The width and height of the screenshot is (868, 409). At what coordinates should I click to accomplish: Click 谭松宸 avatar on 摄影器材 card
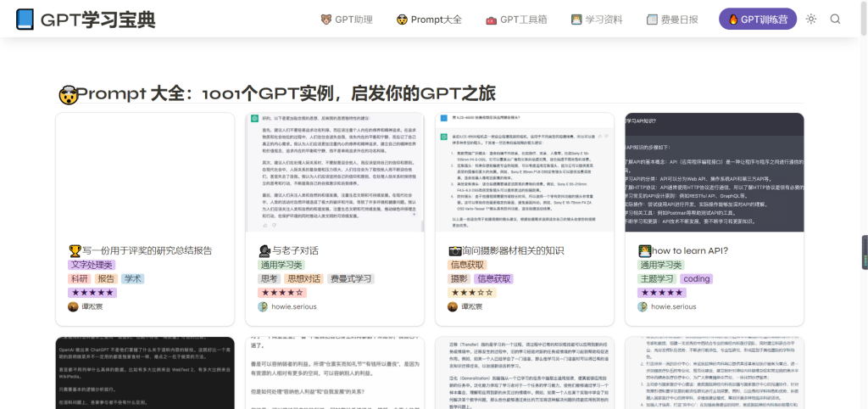pos(453,306)
